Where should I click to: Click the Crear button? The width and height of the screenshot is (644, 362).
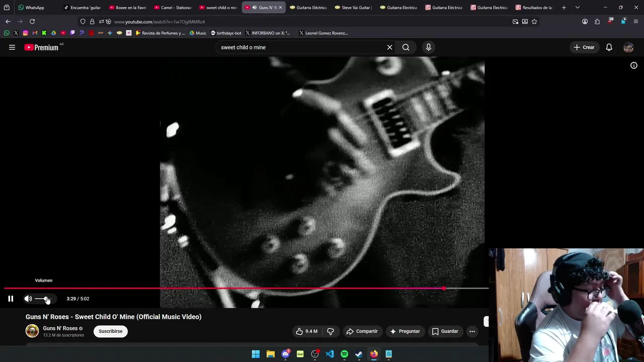click(x=584, y=47)
